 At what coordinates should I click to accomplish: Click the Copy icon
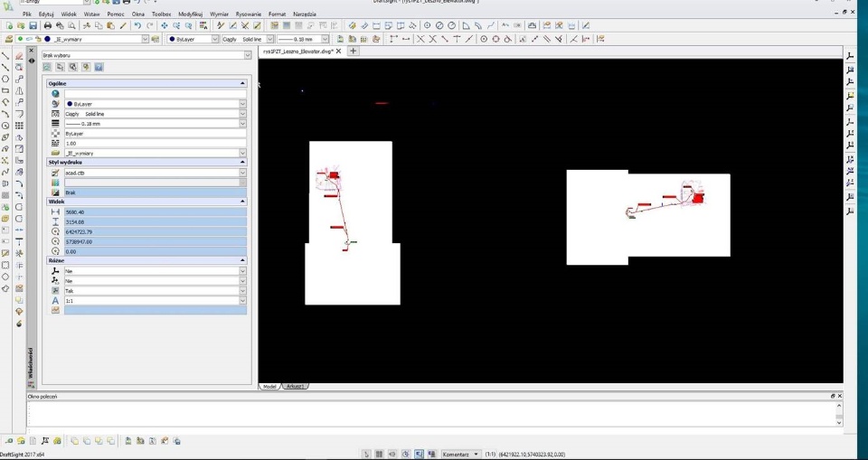pos(99,25)
